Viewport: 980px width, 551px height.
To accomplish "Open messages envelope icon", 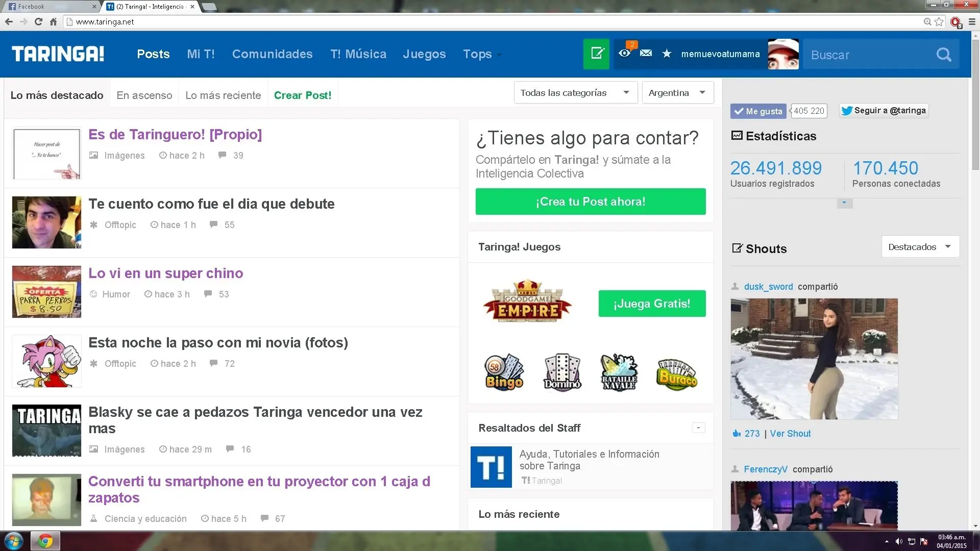I will coord(646,54).
